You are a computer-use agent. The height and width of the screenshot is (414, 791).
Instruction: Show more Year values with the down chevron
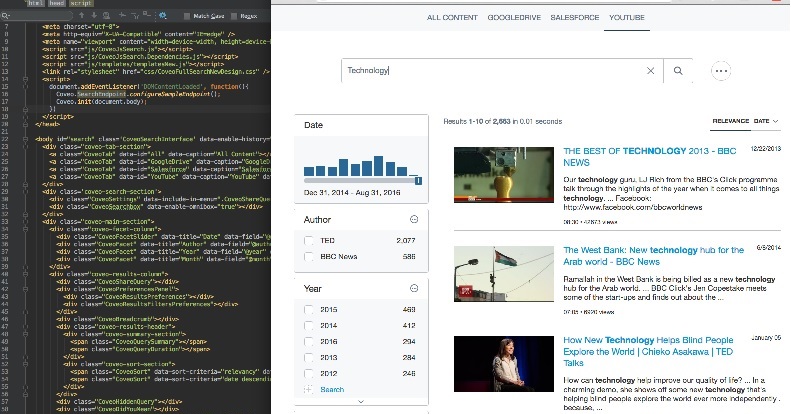coord(361,402)
